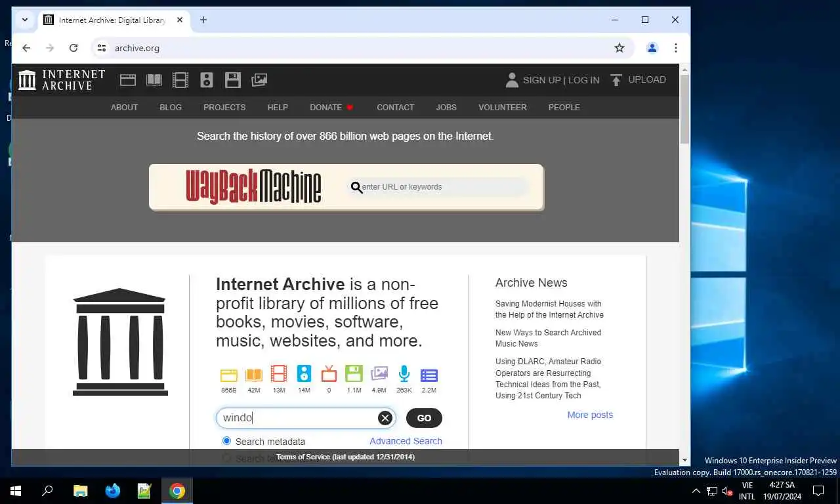Click the GO search button
The width and height of the screenshot is (840, 504).
tap(424, 418)
